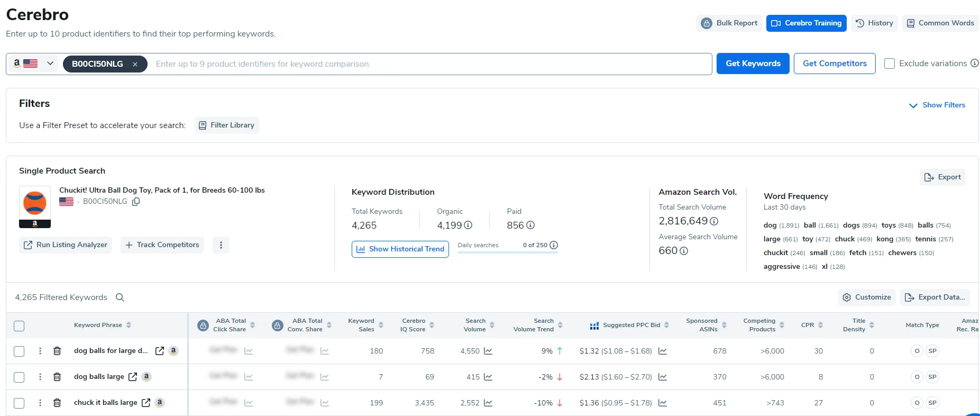
Task: Open ABA click share chart for 'dog balls large'
Action: (249, 377)
